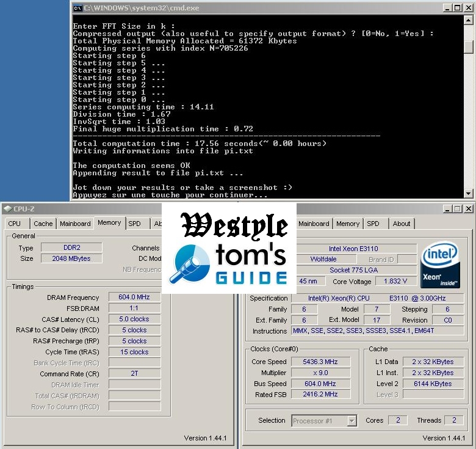Click the Revision C0 value
Viewport: 476px width, 449px height.
click(x=448, y=320)
